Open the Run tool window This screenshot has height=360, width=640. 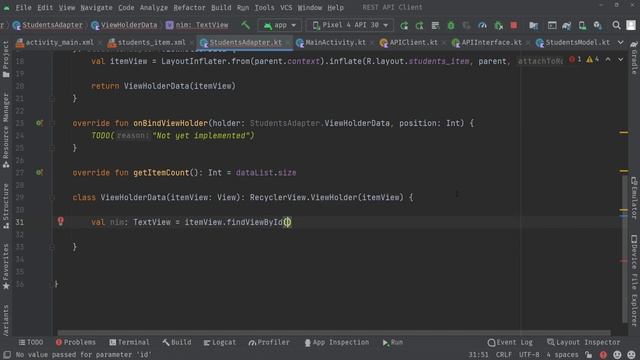coord(393,342)
